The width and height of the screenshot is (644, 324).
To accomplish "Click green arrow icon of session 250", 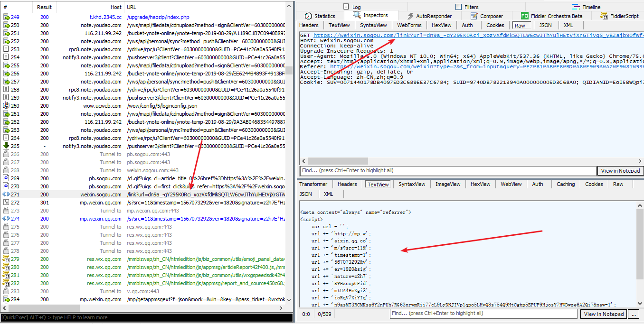I will click(7, 25).
